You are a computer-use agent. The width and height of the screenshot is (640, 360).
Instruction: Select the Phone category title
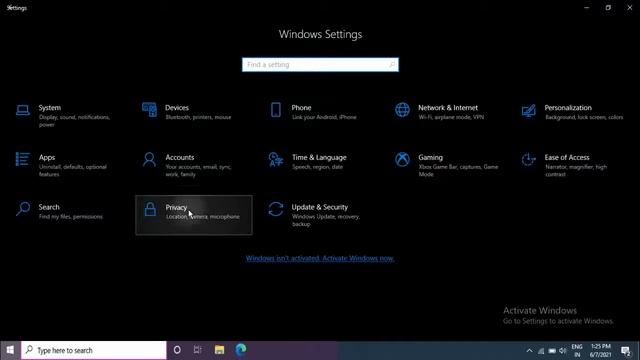pyautogui.click(x=301, y=108)
